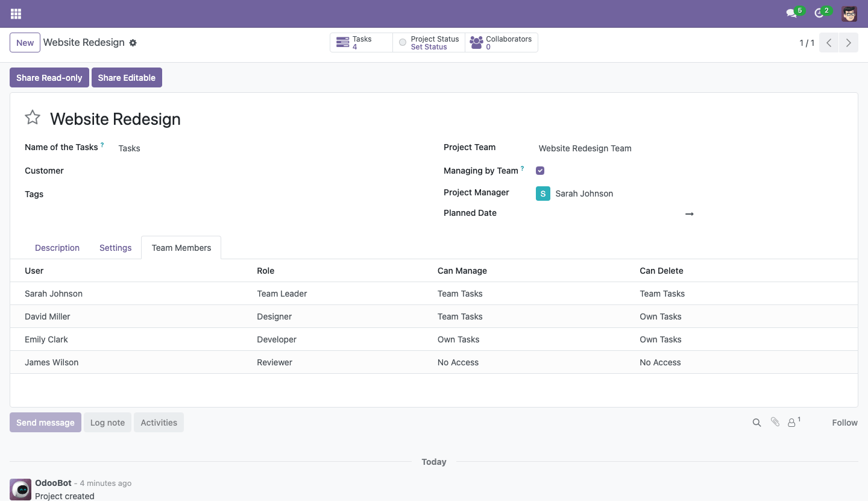Image resolution: width=868 pixels, height=501 pixels.
Task: Mark project as favorite with star
Action: (x=33, y=118)
